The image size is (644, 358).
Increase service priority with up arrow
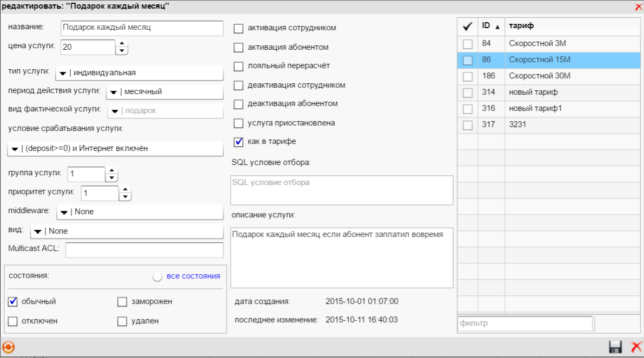click(x=125, y=190)
